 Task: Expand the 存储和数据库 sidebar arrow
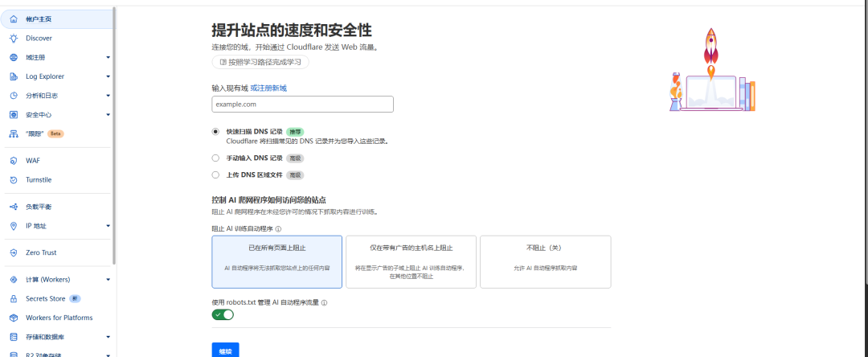[108, 337]
